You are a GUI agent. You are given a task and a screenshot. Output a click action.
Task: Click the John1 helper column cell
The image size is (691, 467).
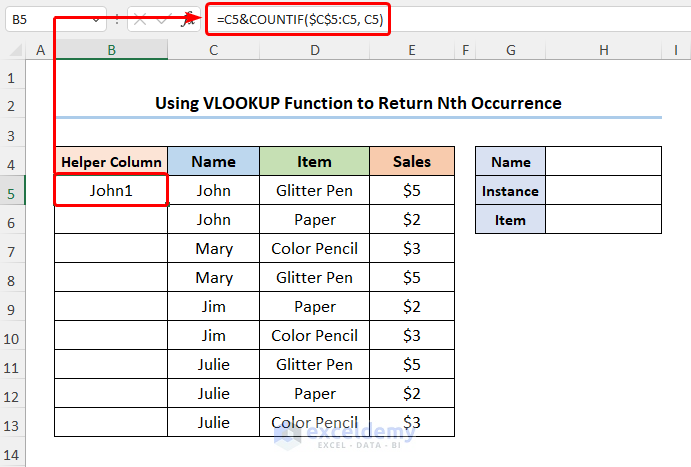point(111,191)
